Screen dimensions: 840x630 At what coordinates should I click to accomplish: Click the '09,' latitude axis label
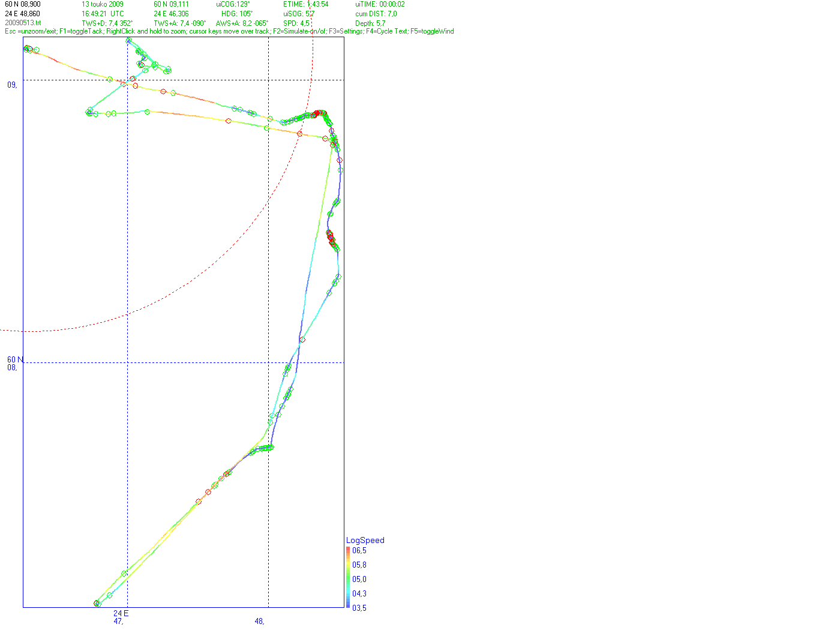pyautogui.click(x=12, y=85)
